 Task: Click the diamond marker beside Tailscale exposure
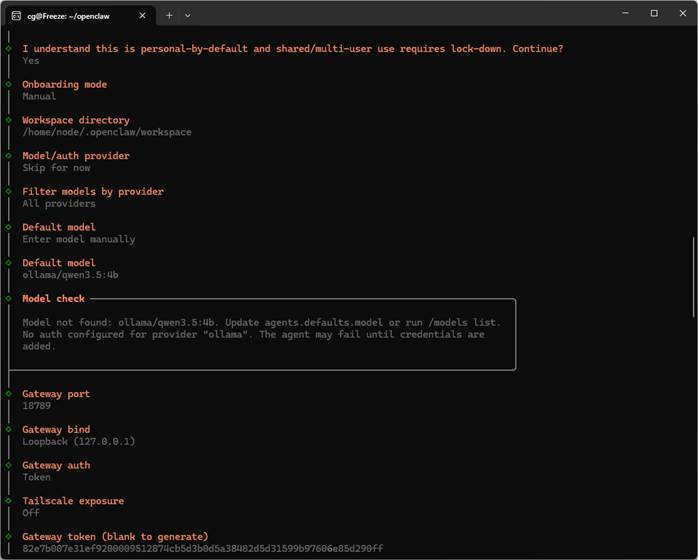pos(9,501)
